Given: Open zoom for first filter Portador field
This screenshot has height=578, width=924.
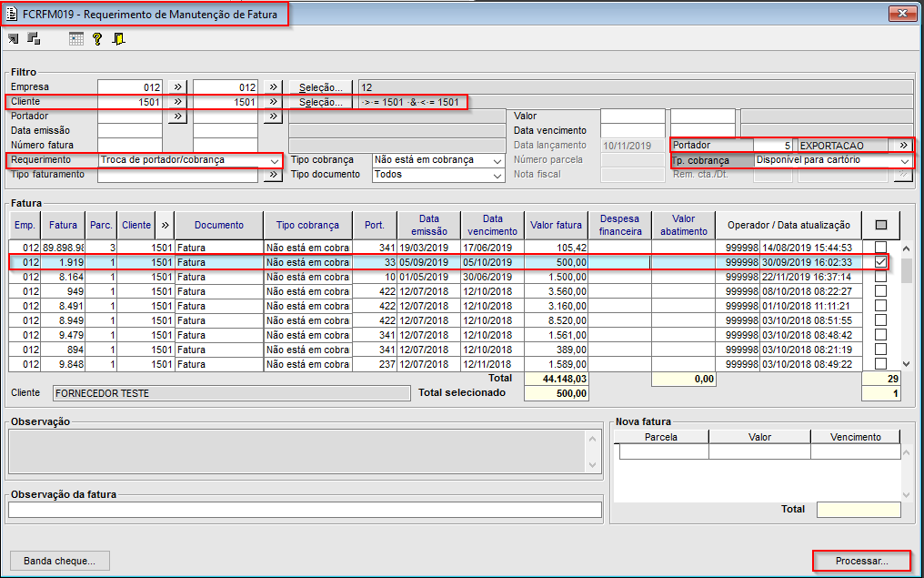Looking at the screenshot, I should click(x=177, y=117).
